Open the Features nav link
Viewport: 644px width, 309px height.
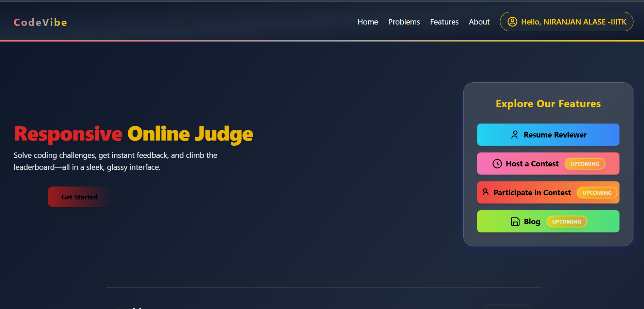pyautogui.click(x=444, y=22)
